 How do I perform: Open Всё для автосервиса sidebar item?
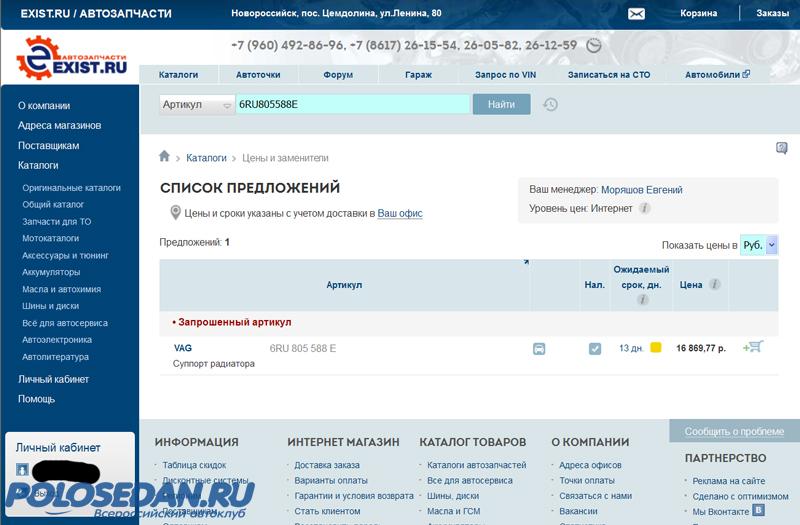click(x=65, y=323)
